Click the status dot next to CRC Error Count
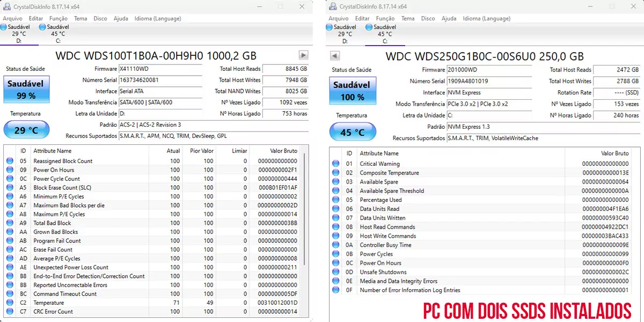This screenshot has width=644, height=322. 10,311
